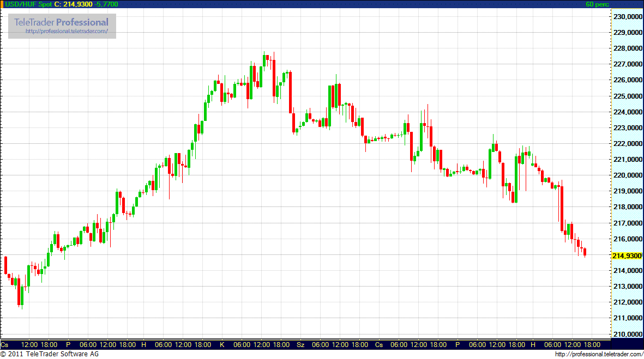The height and width of the screenshot is (359, 644).
Task: Click the 223,0000 price axis label
Action: (628, 128)
